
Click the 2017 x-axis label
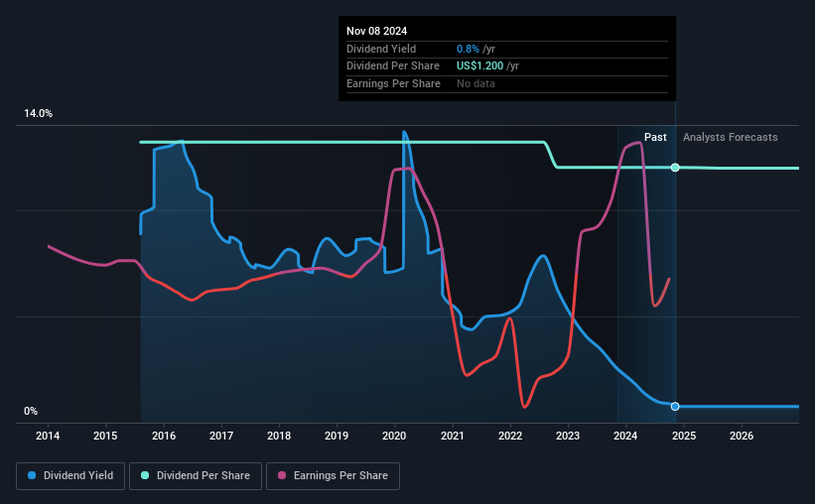click(x=221, y=436)
